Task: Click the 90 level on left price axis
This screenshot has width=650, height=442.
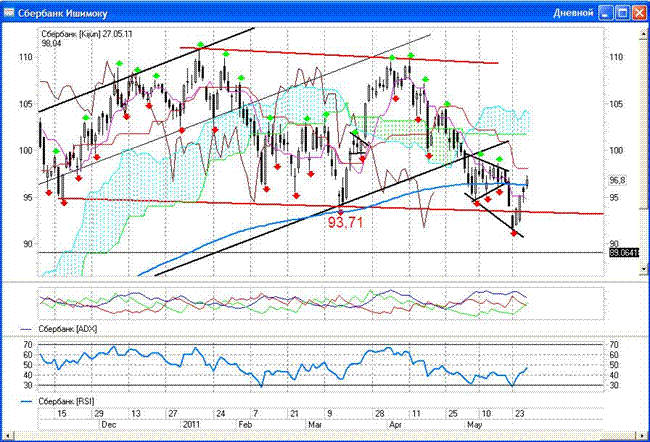Action: (27, 244)
